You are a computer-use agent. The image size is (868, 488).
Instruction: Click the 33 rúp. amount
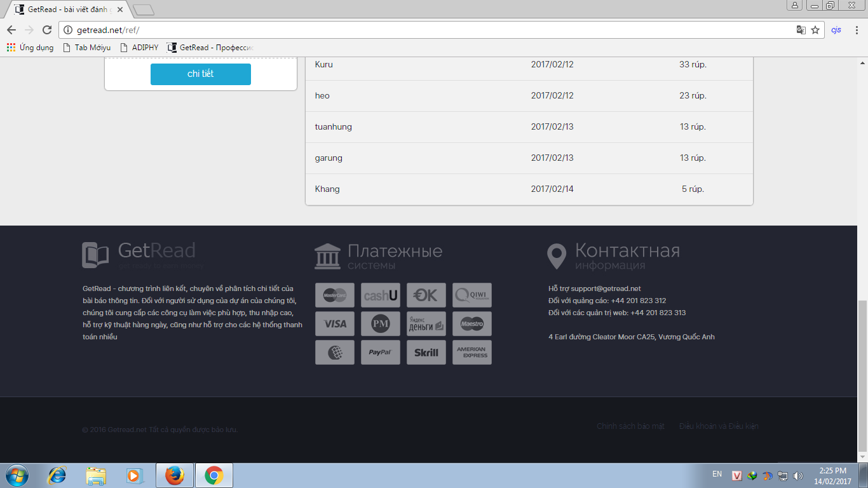click(693, 64)
